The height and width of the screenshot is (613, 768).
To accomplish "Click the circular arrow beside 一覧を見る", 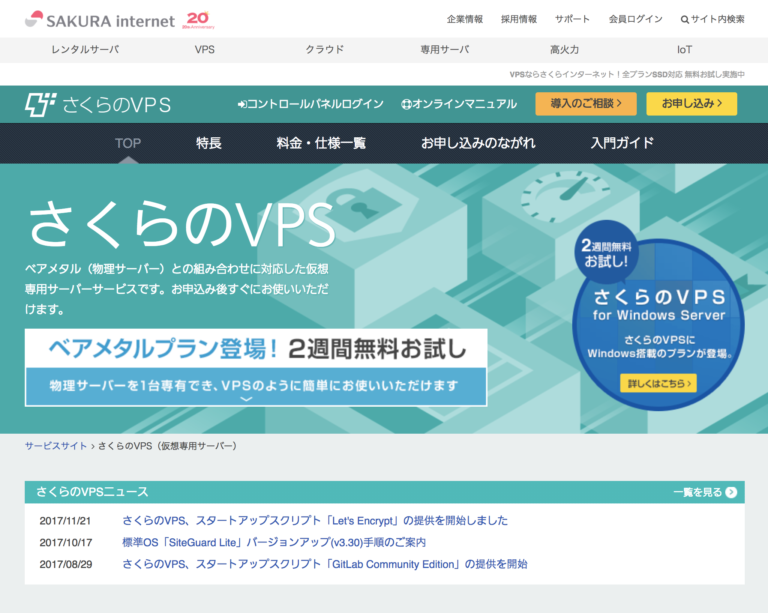I will (x=732, y=492).
